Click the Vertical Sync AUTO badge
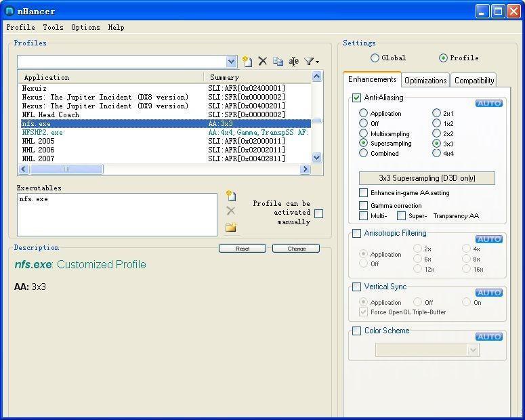The width and height of the screenshot is (525, 420). point(489,293)
